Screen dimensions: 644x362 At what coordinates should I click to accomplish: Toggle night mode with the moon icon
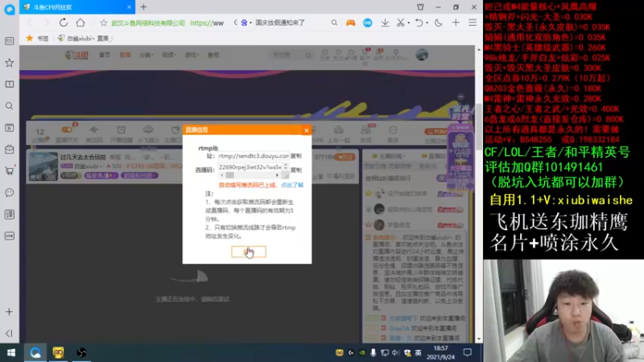coord(439,23)
